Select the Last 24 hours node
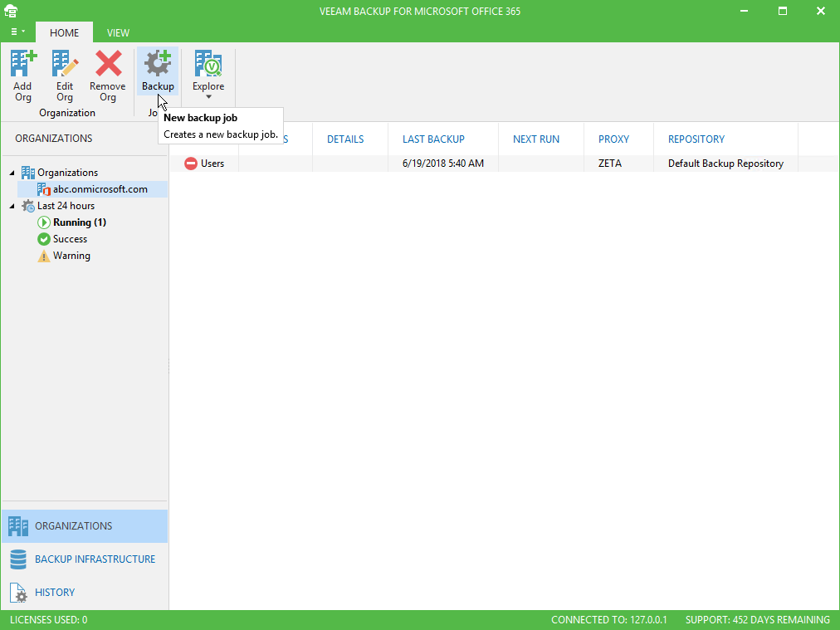Image resolution: width=840 pixels, height=630 pixels. click(x=66, y=206)
